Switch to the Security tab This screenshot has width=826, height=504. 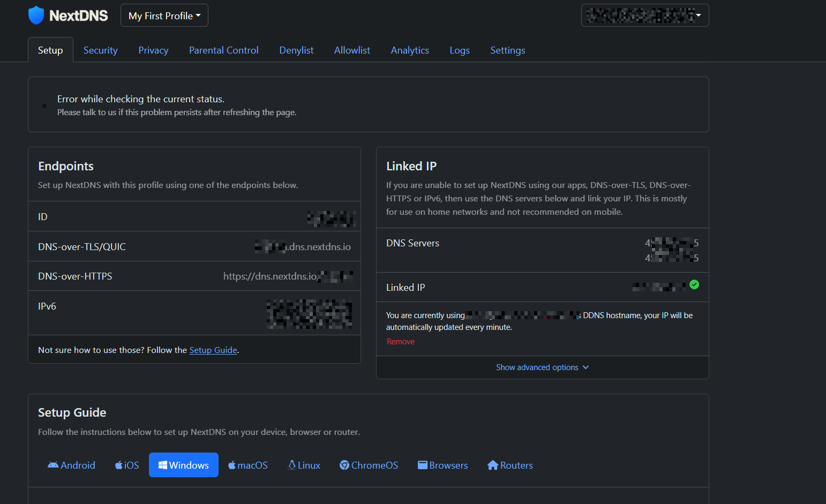[100, 50]
